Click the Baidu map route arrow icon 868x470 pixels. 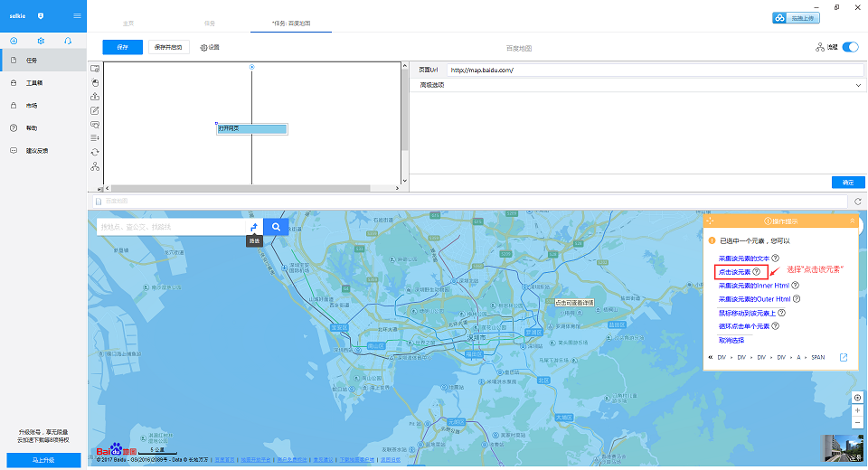[254, 227]
